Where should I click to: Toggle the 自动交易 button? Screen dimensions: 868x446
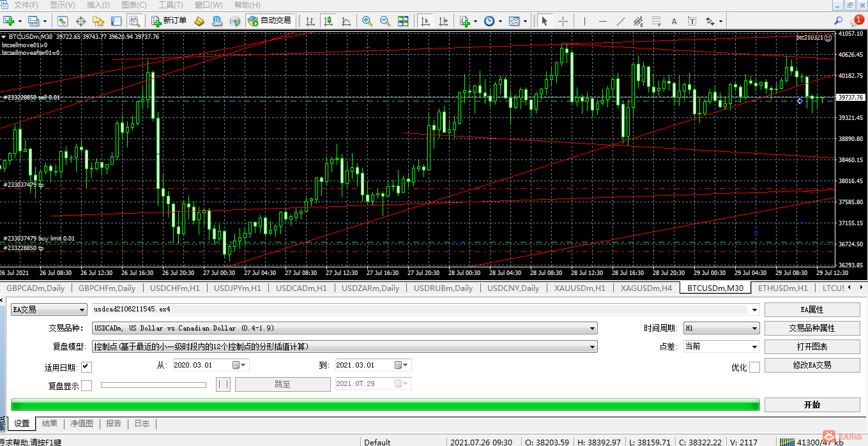tap(270, 21)
